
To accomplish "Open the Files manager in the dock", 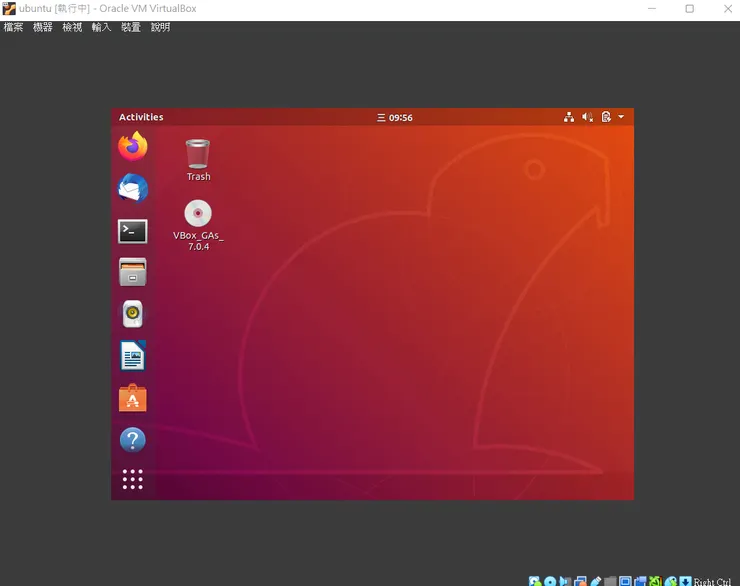I will (132, 272).
